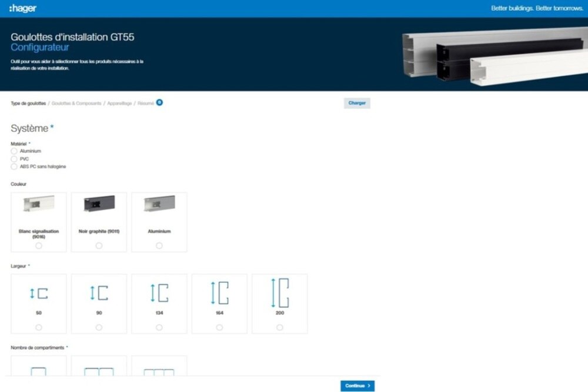Viewport: 588px width, 392px height.
Task: Select the PVC material radio button
Action: [14, 159]
